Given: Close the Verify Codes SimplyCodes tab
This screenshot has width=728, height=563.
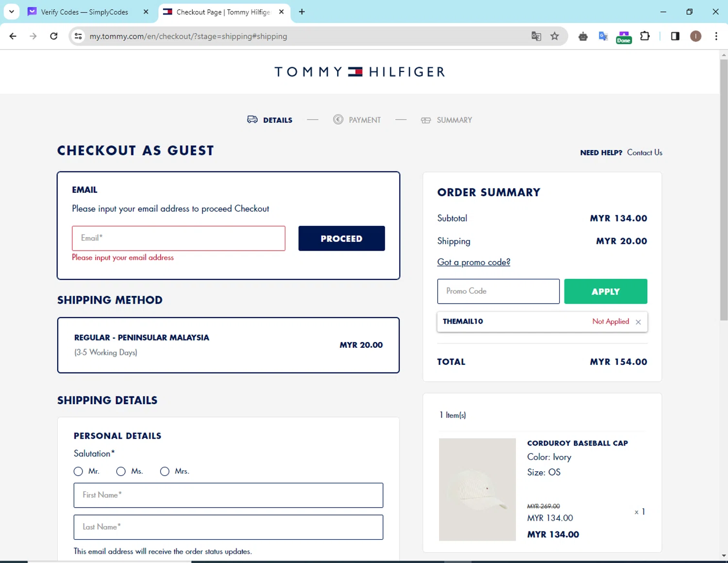Looking at the screenshot, I should coord(146,12).
